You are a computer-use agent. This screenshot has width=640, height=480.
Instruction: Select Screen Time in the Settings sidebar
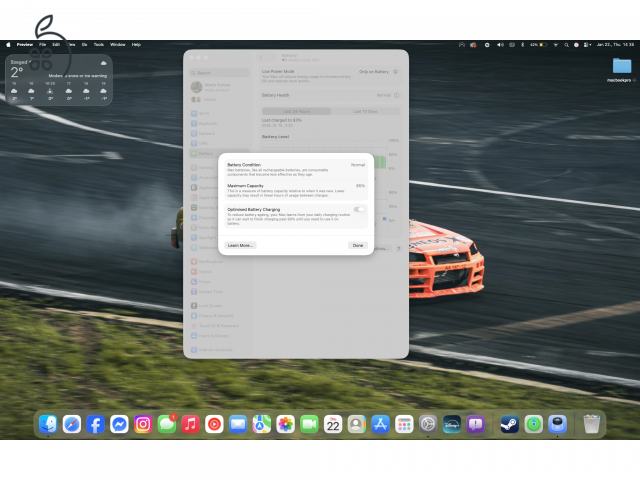point(220,291)
